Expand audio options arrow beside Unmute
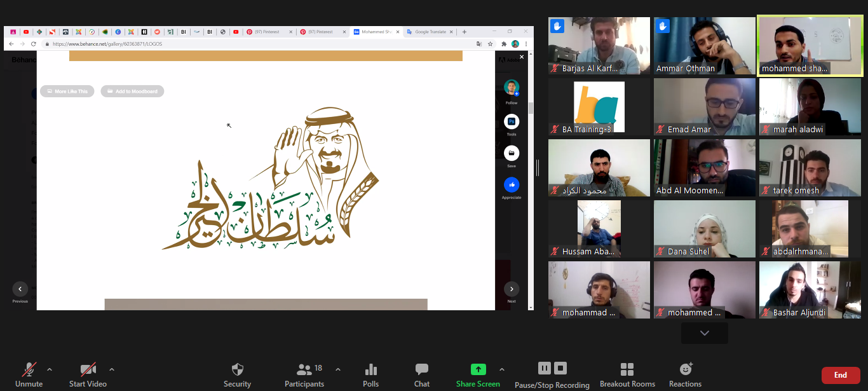The width and height of the screenshot is (868, 391). pyautogui.click(x=50, y=369)
